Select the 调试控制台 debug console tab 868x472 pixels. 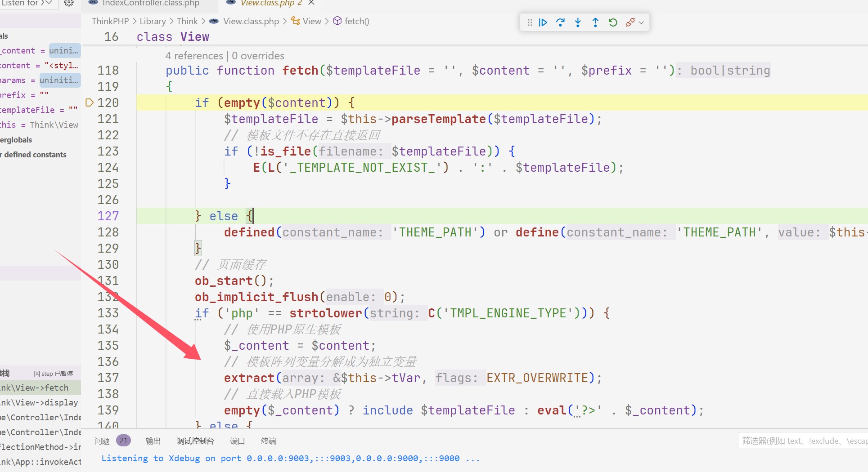195,441
